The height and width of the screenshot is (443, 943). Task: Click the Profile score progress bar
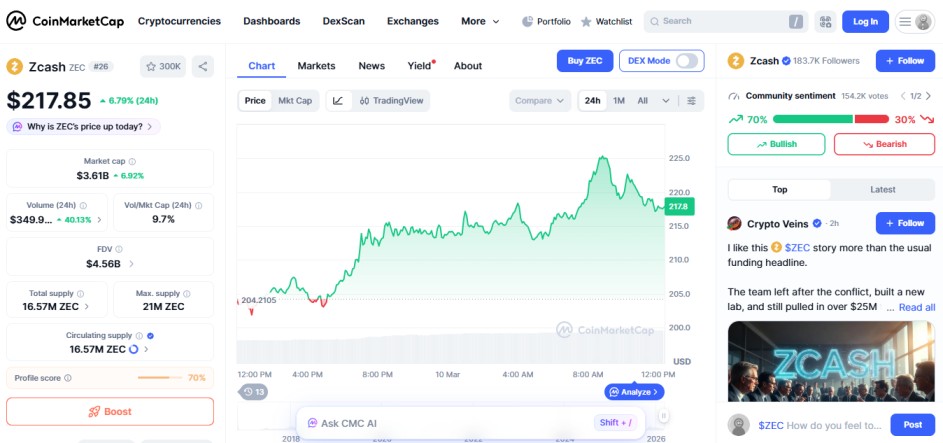[x=159, y=378]
